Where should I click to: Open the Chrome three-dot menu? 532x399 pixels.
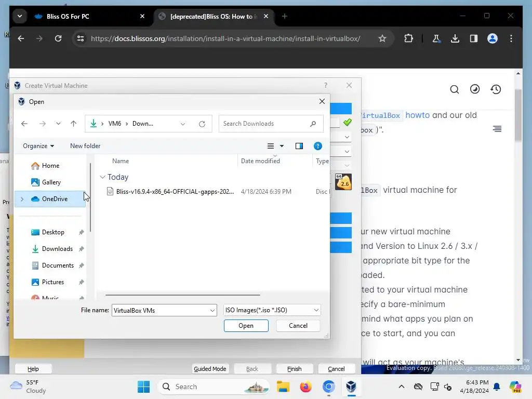point(511,38)
